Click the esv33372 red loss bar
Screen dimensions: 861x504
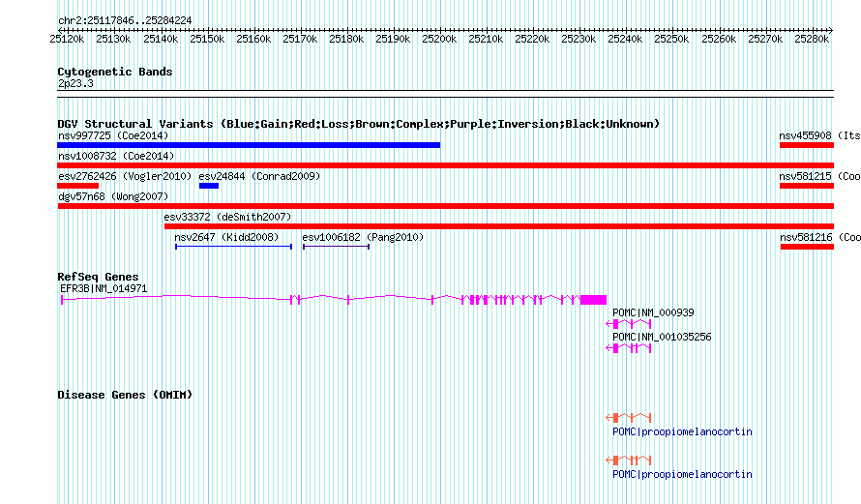pyautogui.click(x=499, y=226)
